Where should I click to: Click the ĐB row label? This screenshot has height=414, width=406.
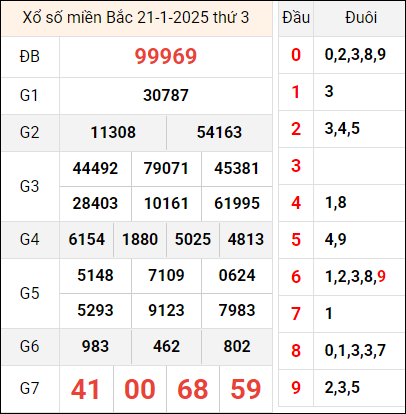click(x=30, y=56)
